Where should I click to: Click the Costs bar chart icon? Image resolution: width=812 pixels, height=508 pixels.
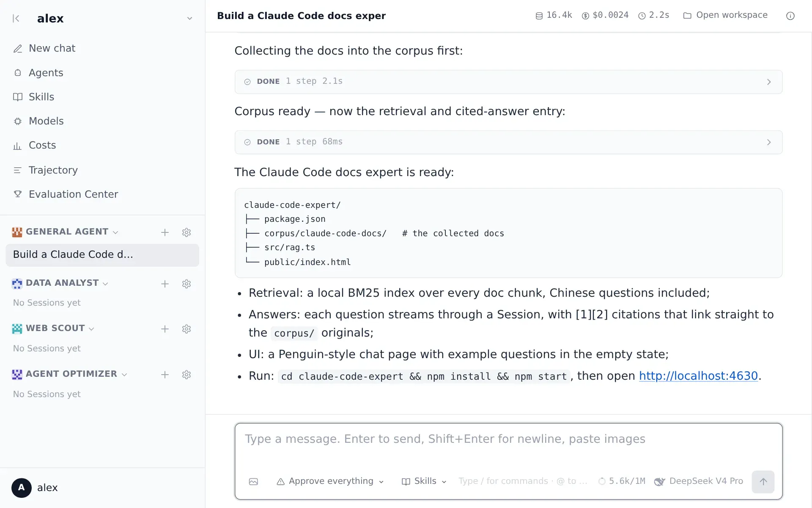pos(18,146)
